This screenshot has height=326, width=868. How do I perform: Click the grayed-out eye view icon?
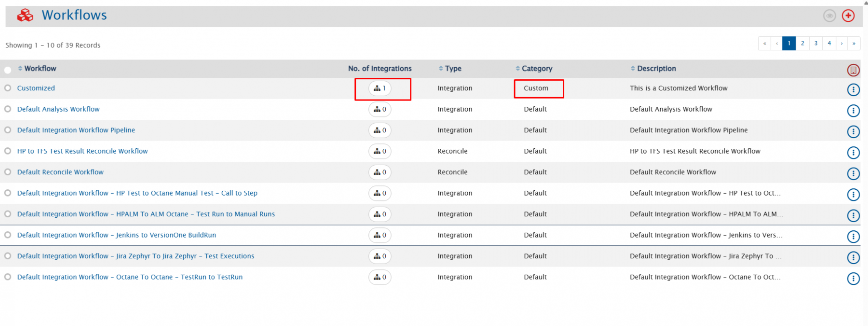click(829, 16)
